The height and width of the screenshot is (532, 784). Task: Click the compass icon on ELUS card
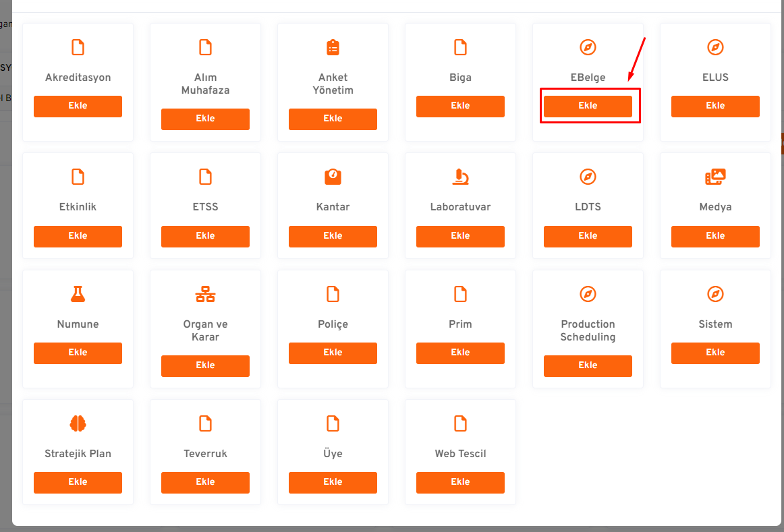(715, 47)
